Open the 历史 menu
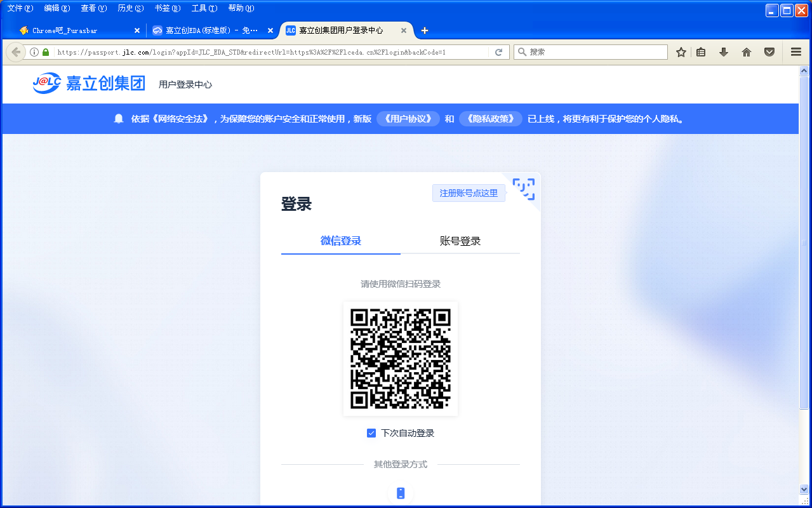Image resolution: width=812 pixels, height=508 pixels. pyautogui.click(x=130, y=8)
